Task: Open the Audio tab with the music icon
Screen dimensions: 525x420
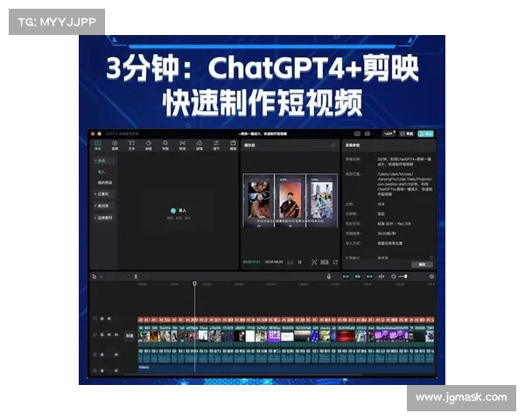Action: (115, 145)
